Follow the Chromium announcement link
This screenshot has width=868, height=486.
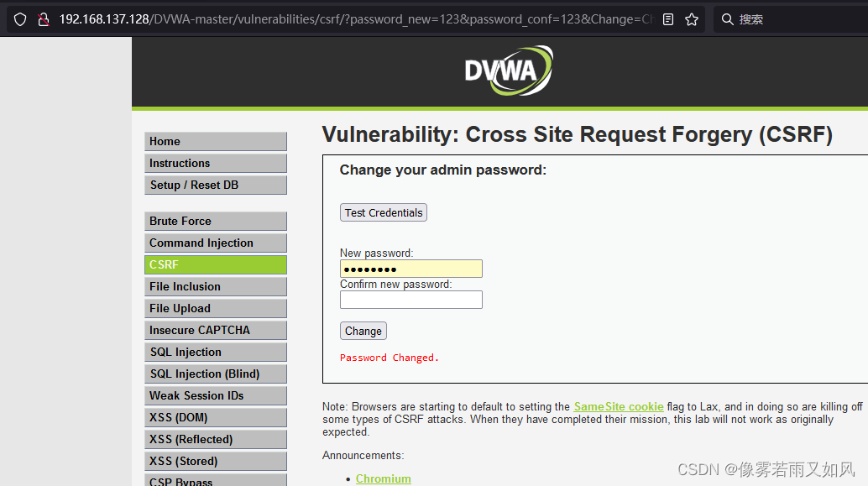click(x=383, y=478)
